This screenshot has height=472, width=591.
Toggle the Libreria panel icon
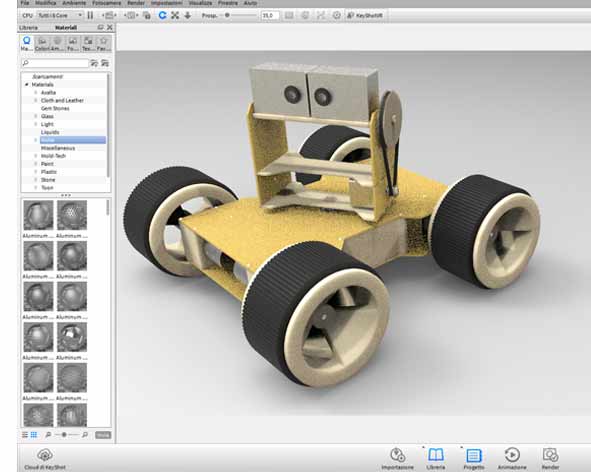click(436, 455)
